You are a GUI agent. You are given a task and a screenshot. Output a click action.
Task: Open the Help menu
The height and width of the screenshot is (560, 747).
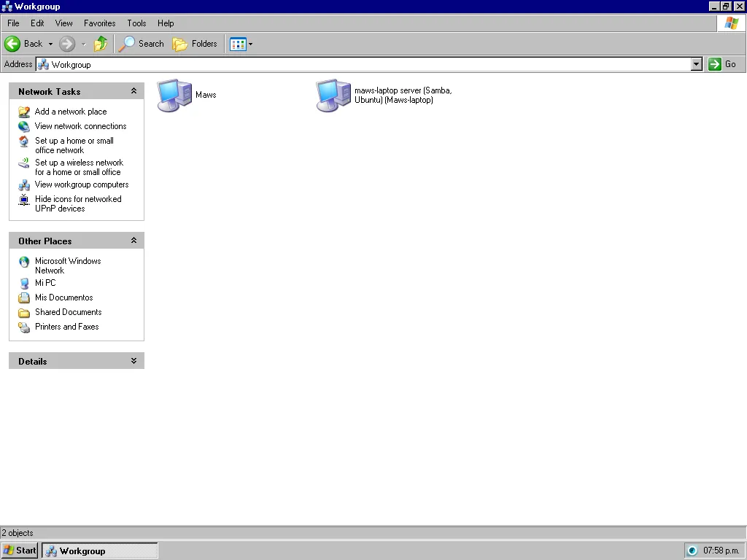coord(166,23)
